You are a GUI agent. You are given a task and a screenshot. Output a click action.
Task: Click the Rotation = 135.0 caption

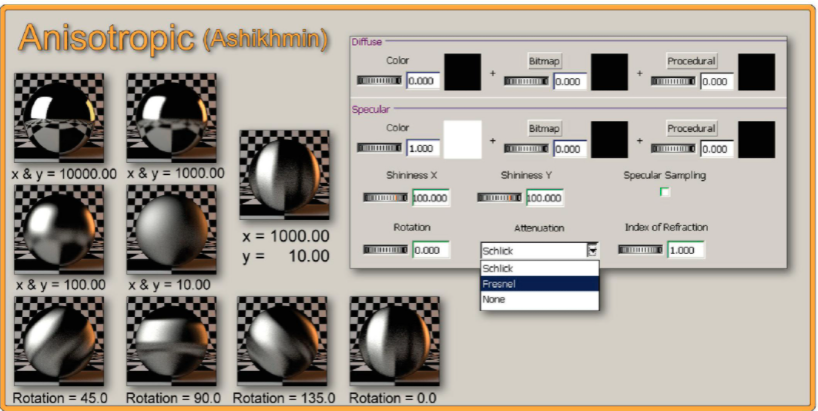[x=284, y=398]
